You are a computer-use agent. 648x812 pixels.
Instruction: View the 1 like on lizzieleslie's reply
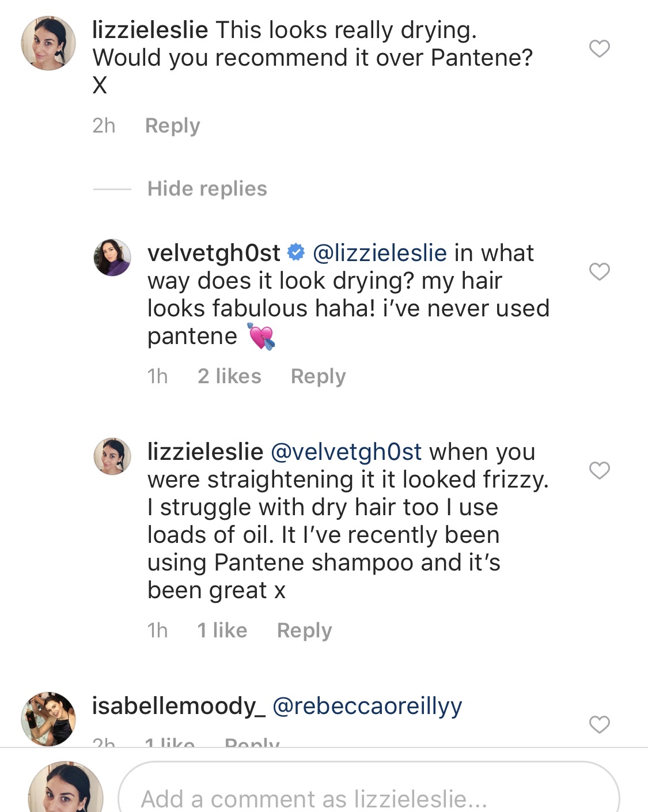click(x=222, y=630)
